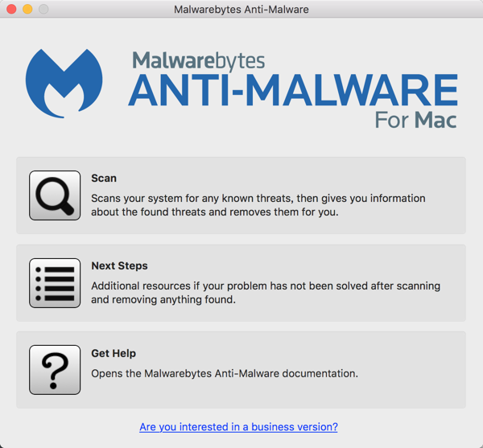Open the business version link
The width and height of the screenshot is (483, 448).
click(x=238, y=427)
